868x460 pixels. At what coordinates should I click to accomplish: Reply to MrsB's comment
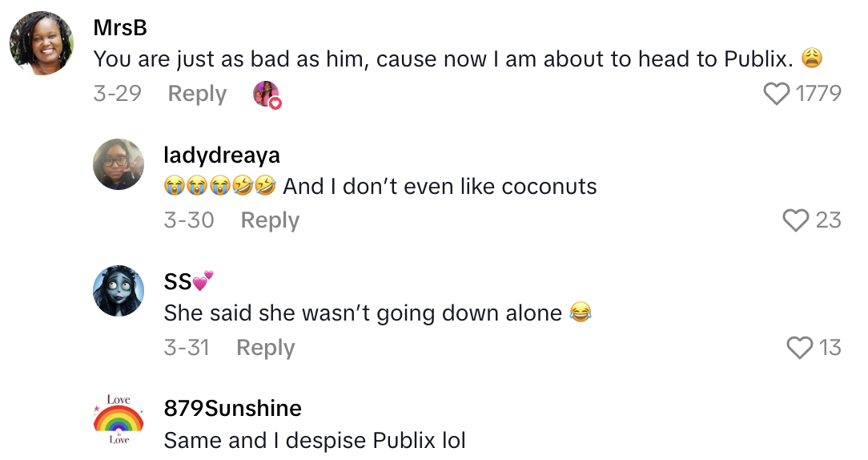(x=197, y=95)
